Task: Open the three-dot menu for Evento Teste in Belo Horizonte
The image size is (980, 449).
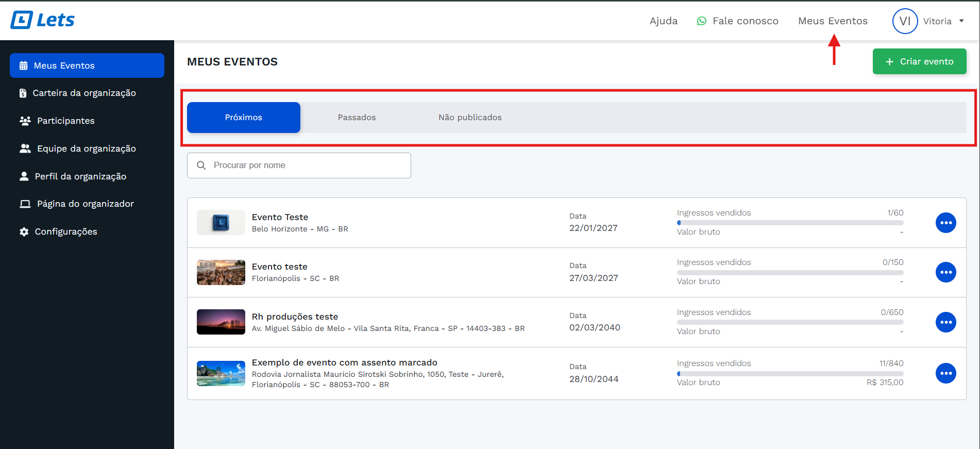Action: click(x=945, y=223)
